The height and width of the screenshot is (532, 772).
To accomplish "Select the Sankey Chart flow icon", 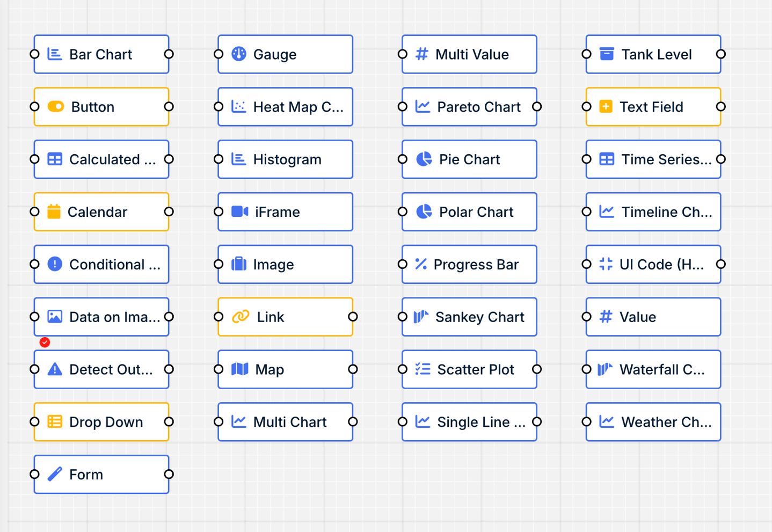I will tap(422, 317).
